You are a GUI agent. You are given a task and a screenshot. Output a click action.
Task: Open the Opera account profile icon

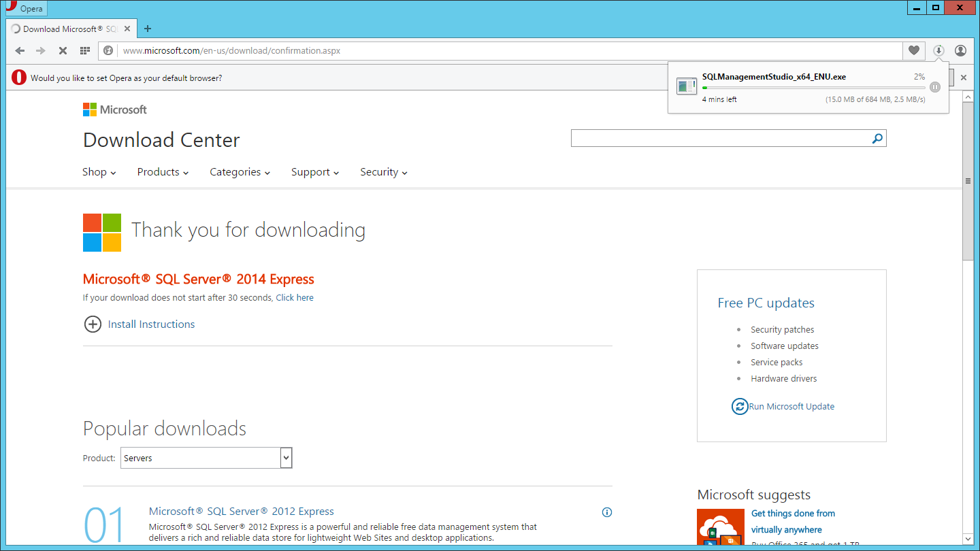(960, 50)
